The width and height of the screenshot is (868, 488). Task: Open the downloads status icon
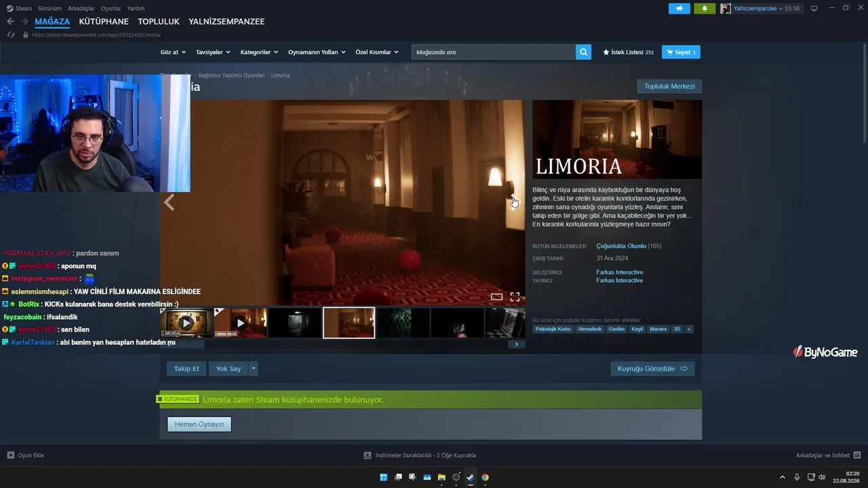[x=368, y=455]
